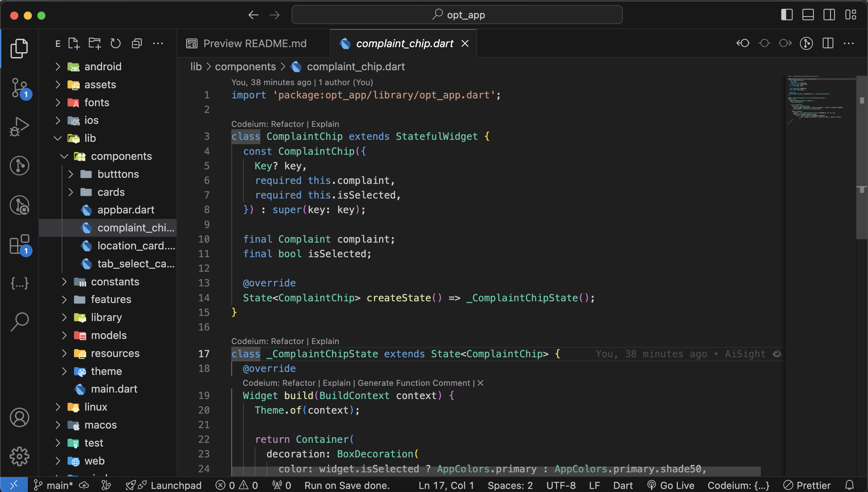Open the Source Control view
868x492 pixels.
click(x=19, y=88)
